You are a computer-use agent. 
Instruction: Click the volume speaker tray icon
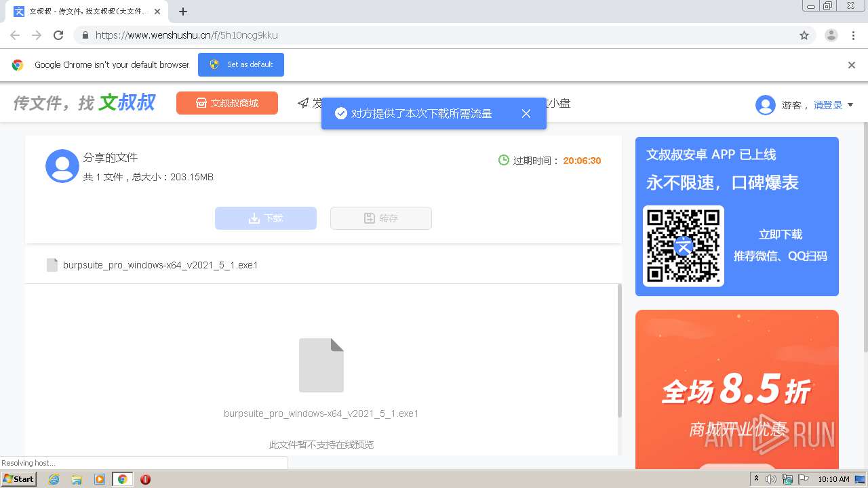click(771, 479)
